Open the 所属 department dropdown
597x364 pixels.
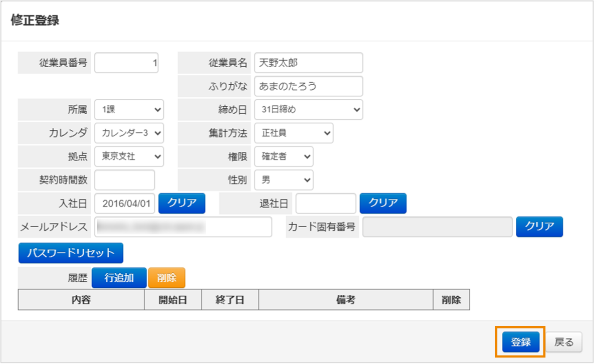[x=129, y=110]
